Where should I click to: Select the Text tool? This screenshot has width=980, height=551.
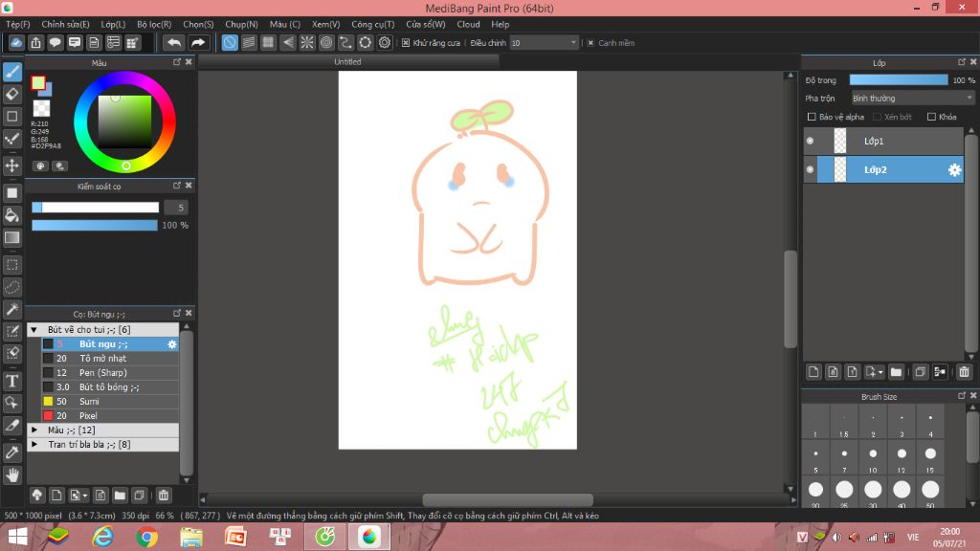coord(11,381)
